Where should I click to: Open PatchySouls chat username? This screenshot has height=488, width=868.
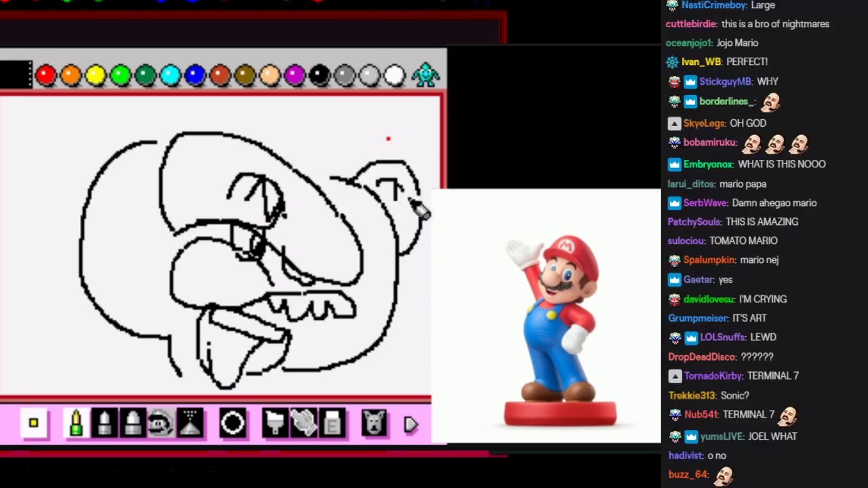coord(695,222)
